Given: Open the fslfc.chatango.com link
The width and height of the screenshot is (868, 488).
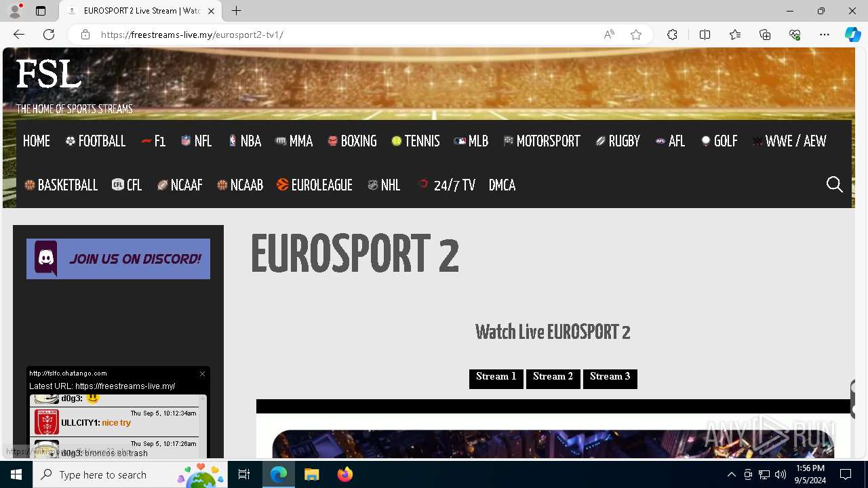Looking at the screenshot, I should [x=68, y=373].
